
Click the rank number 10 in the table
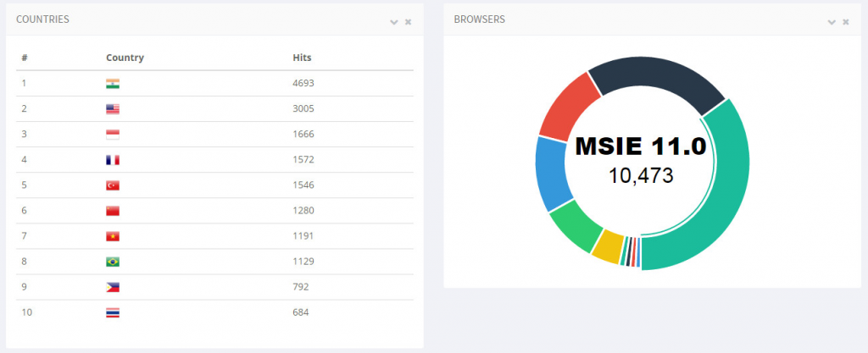[x=27, y=312]
